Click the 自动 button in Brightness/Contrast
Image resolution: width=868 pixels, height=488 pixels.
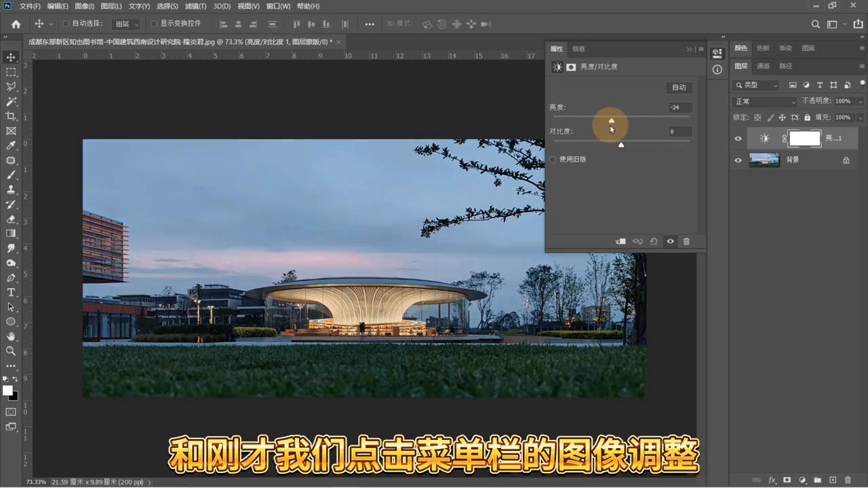(x=679, y=87)
